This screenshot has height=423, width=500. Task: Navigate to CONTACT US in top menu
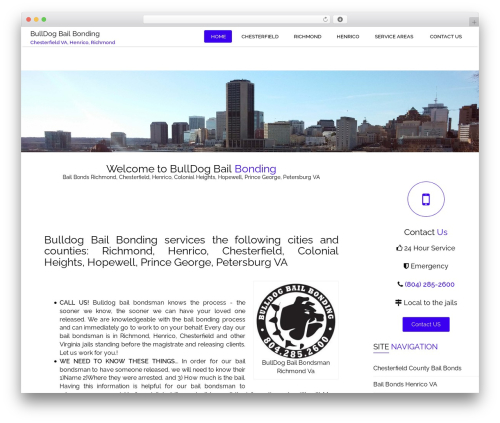pyautogui.click(x=446, y=37)
